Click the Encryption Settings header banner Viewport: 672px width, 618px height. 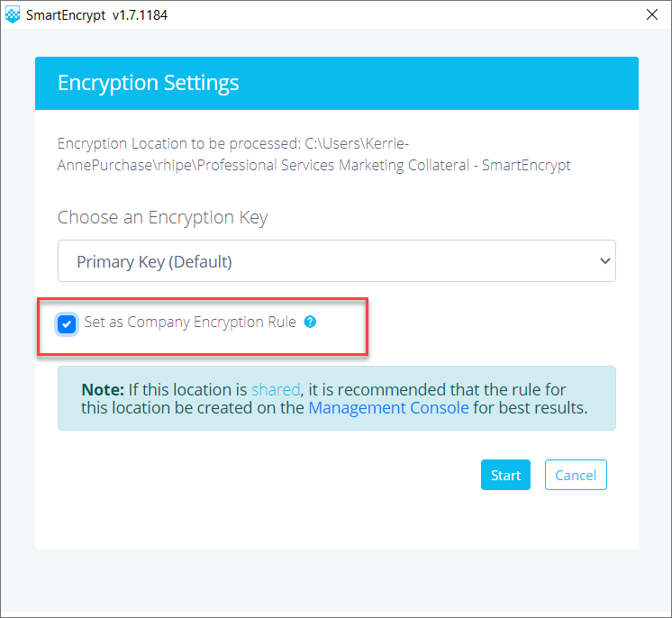click(336, 83)
